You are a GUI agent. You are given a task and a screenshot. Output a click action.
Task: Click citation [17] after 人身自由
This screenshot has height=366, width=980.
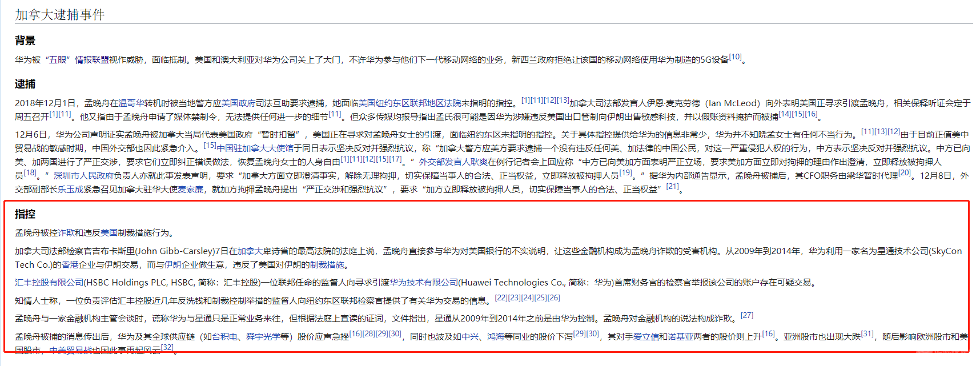[395, 159]
